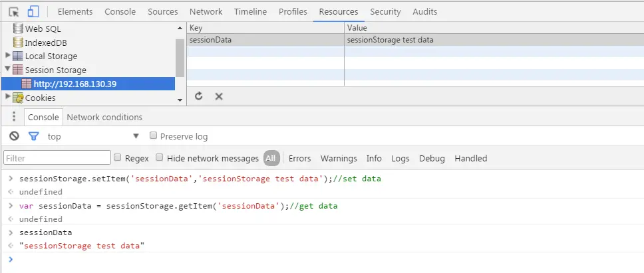The width and height of the screenshot is (644, 273).
Task: Select the Web SQL database icon
Action: pos(18,29)
